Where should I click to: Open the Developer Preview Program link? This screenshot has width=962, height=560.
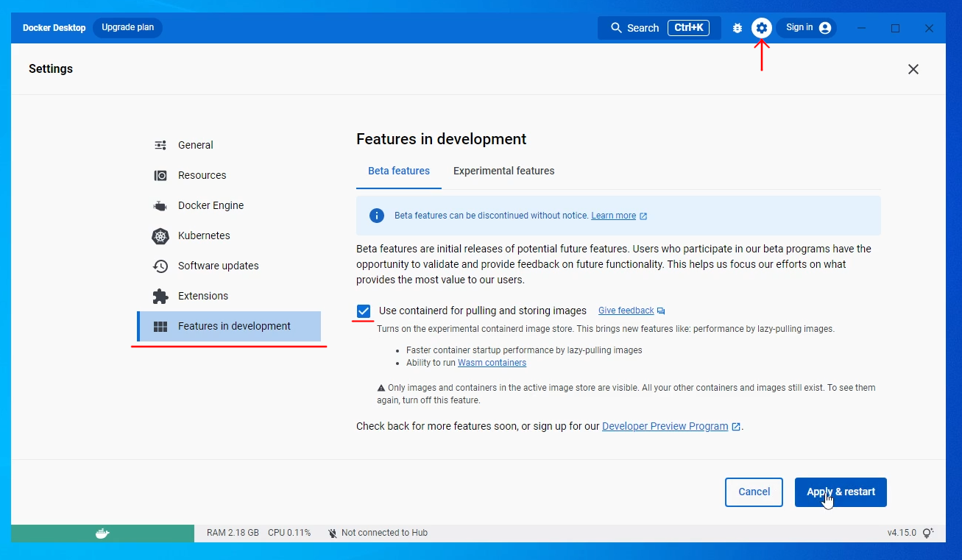(x=665, y=426)
